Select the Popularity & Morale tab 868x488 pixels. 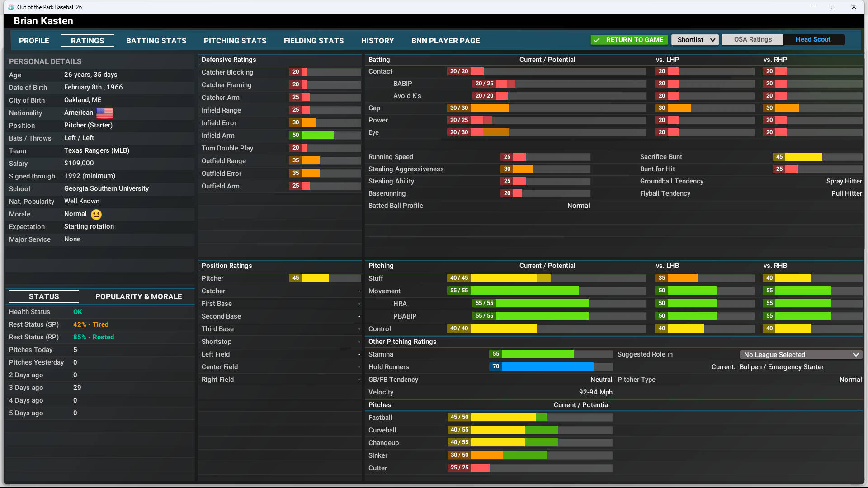coord(138,296)
